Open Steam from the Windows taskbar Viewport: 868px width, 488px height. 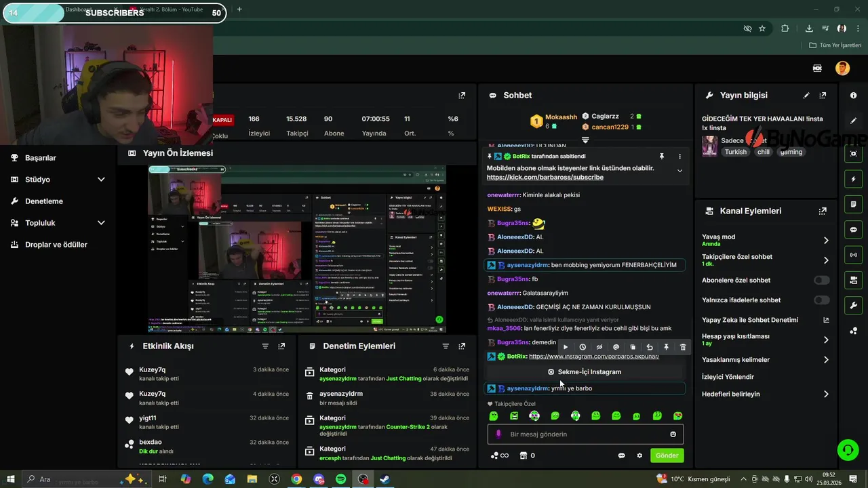[384, 479]
